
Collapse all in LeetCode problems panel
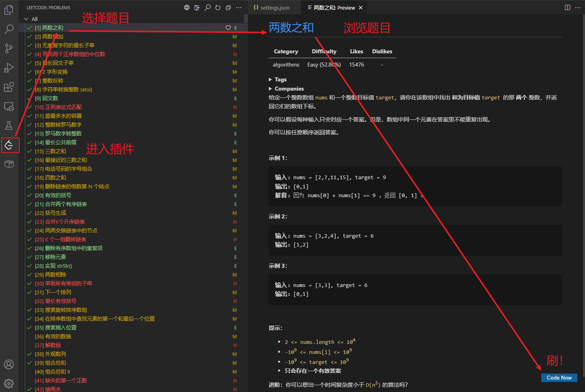(x=228, y=8)
